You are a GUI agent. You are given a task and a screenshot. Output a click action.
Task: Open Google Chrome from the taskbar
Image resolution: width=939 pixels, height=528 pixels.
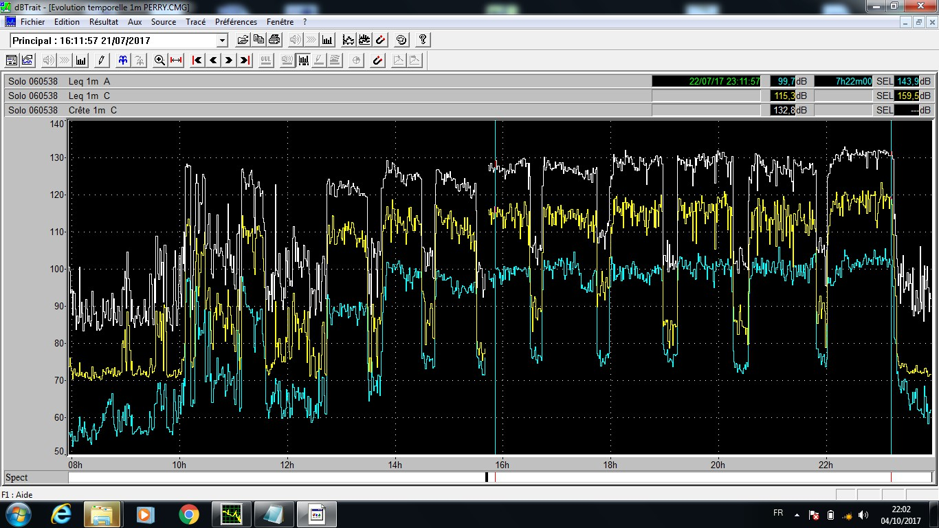pos(189,514)
